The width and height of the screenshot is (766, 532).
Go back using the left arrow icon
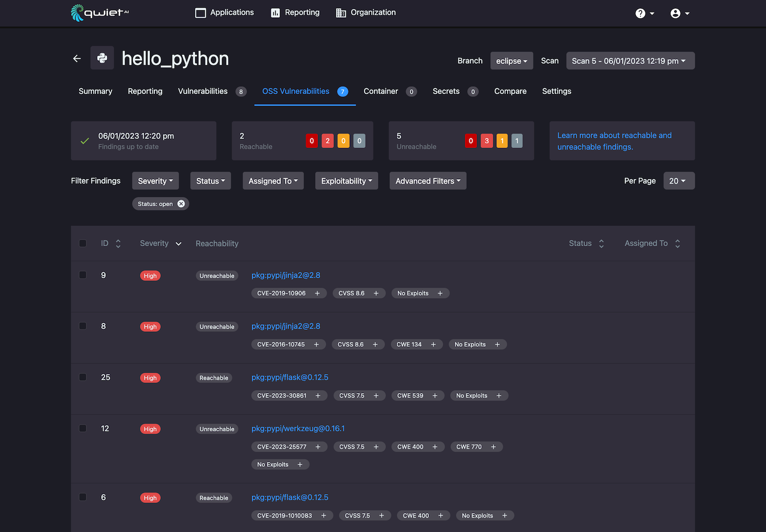pos(77,59)
